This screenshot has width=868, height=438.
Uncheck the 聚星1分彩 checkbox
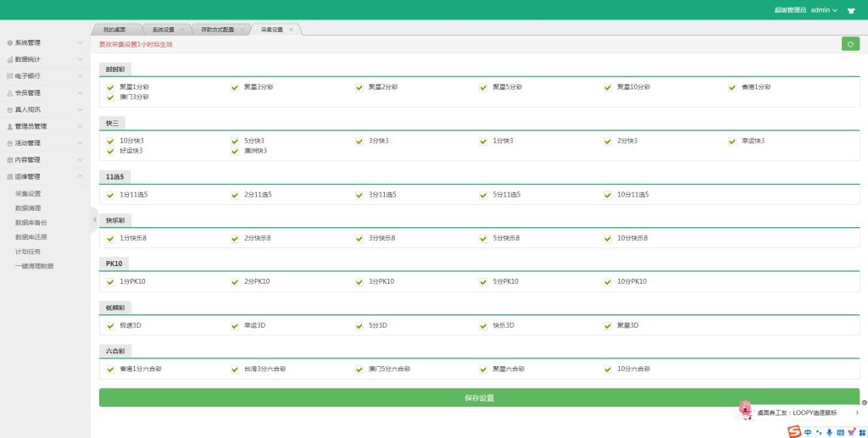pyautogui.click(x=110, y=87)
